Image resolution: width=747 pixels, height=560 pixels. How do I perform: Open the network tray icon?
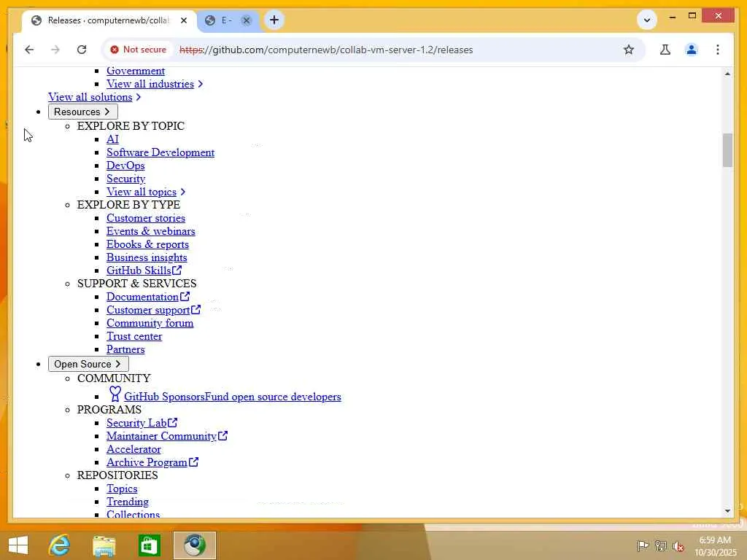661,545
